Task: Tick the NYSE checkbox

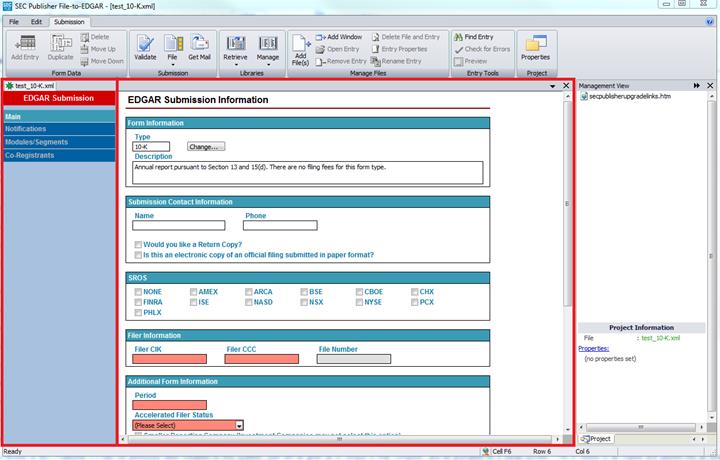Action: click(x=359, y=302)
